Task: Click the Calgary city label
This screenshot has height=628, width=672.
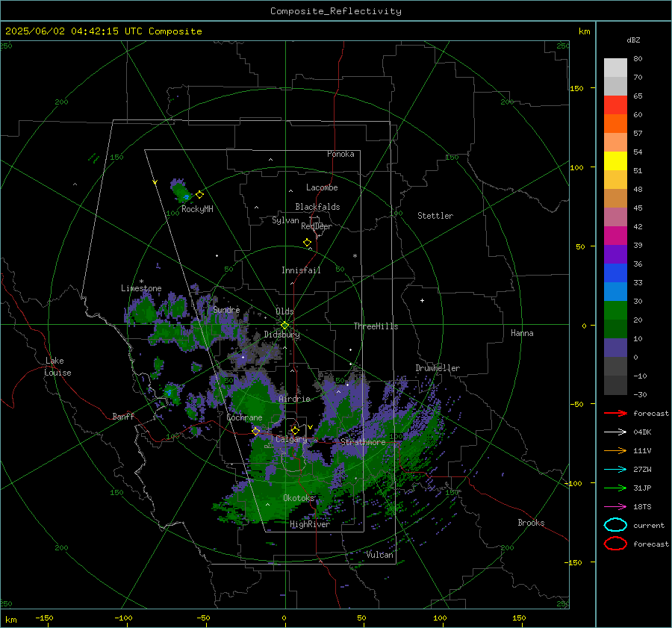Action: click(291, 439)
